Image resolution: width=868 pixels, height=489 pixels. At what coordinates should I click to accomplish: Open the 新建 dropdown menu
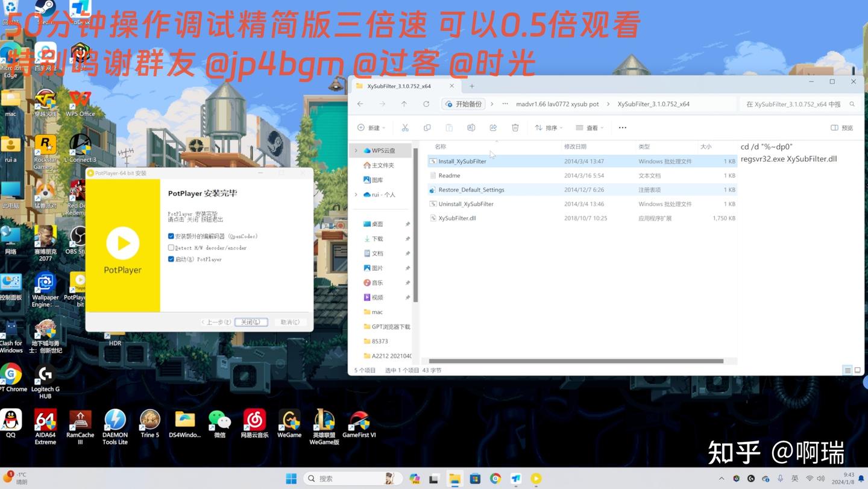(x=370, y=127)
